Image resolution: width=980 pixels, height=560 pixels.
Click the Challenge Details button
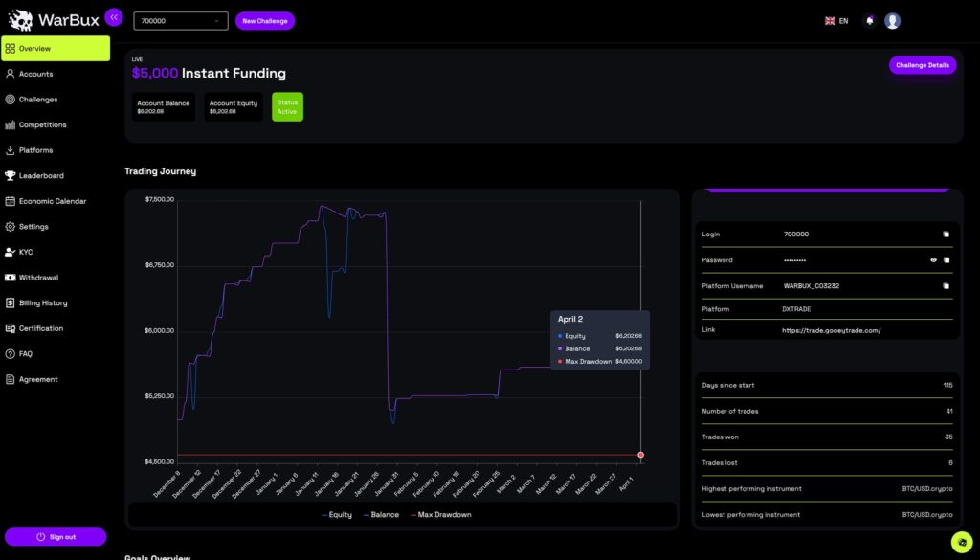[x=923, y=64]
